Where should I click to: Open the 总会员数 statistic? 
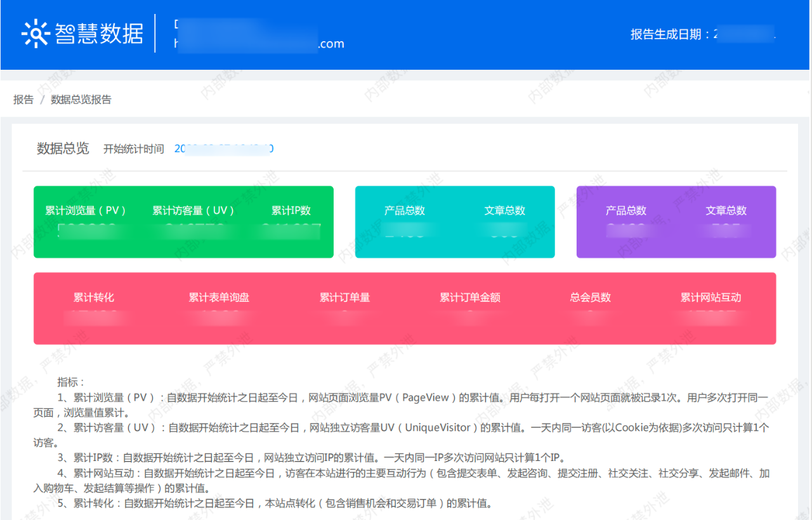(589, 297)
